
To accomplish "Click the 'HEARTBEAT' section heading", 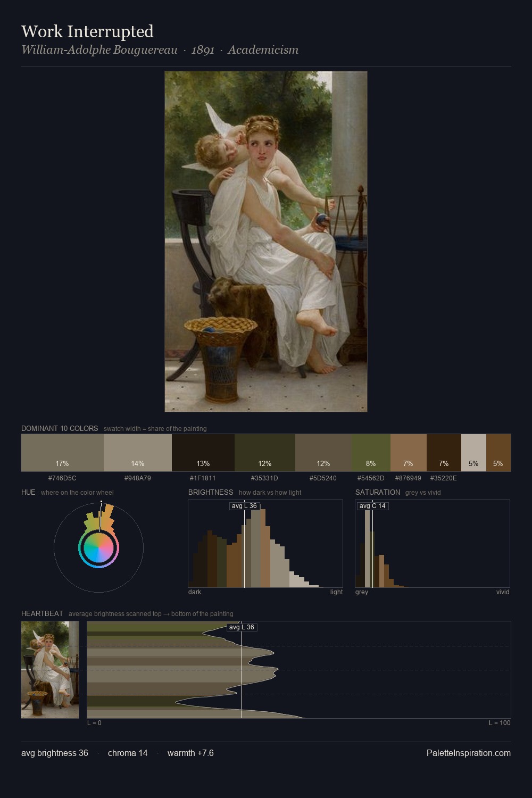I will coord(42,613).
